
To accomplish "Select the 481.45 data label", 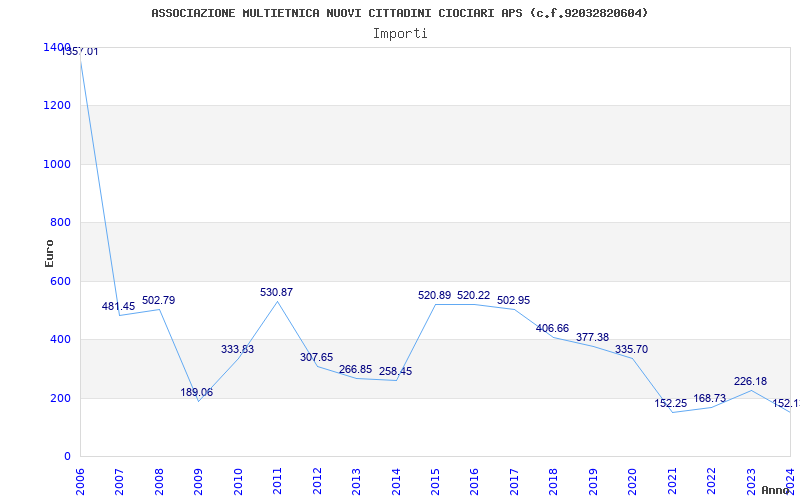I will pyautogui.click(x=118, y=306).
